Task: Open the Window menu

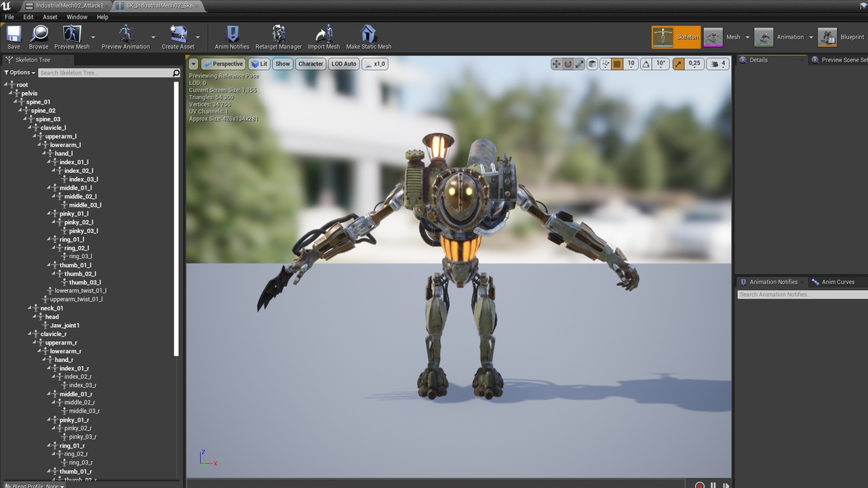Action: [77, 17]
